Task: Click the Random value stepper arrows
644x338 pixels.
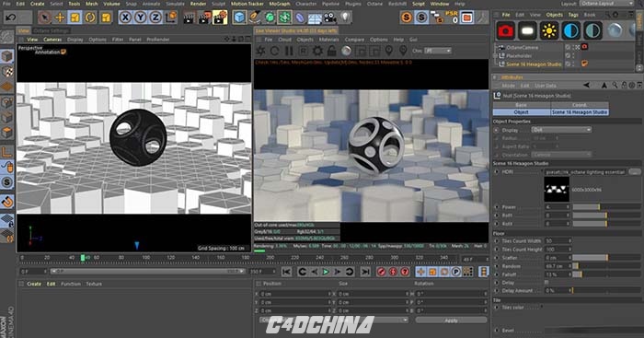Action: 569,266
